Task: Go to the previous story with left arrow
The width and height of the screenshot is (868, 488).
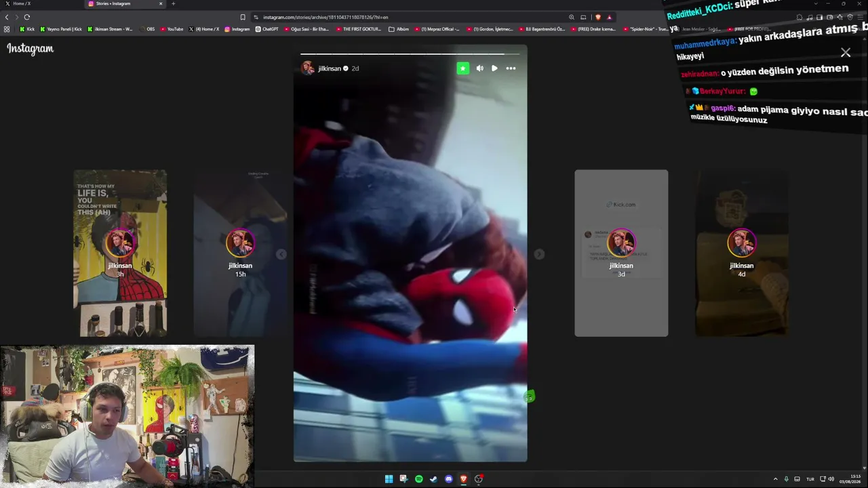Action: (281, 254)
